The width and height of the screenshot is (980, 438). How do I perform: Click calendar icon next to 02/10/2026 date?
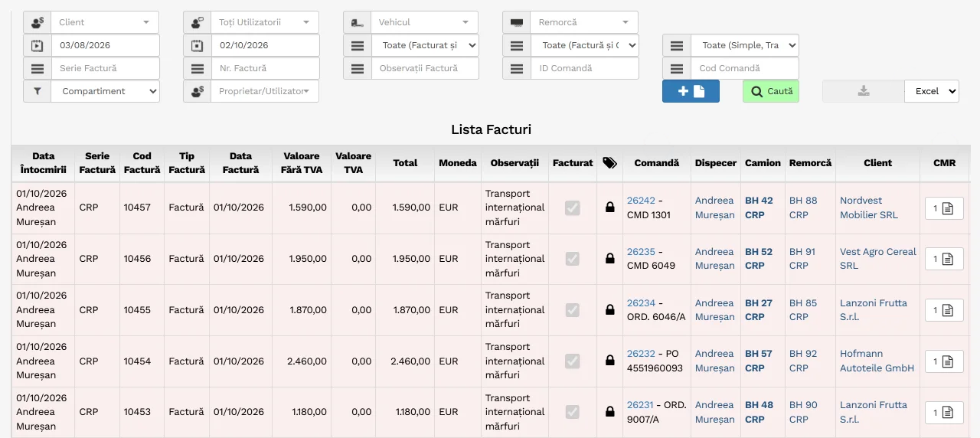point(198,45)
